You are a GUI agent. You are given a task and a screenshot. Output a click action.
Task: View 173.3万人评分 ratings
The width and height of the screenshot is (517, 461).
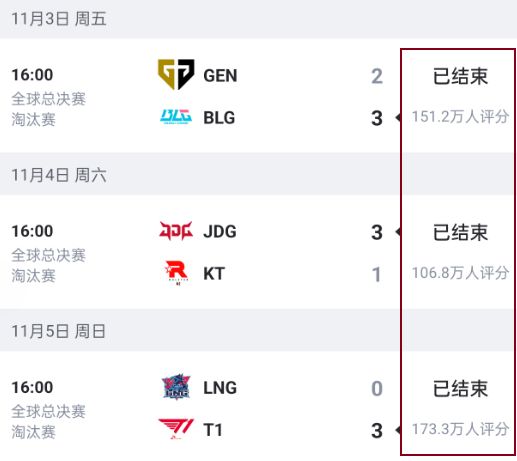click(460, 429)
